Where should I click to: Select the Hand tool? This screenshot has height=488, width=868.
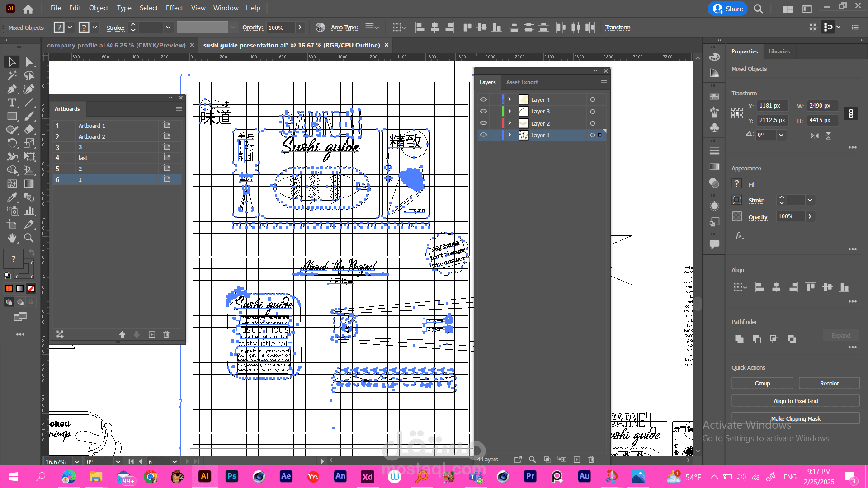[12, 238]
